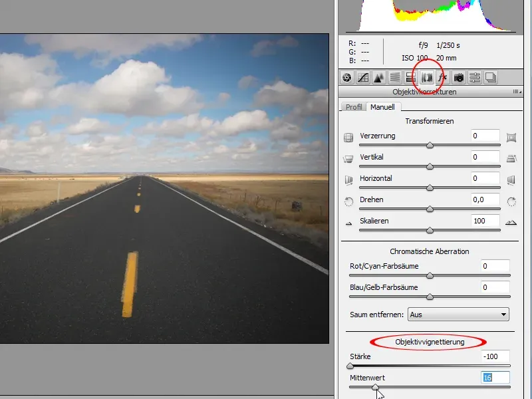
Task: Switch to the Tone Curve panel
Action: [363, 77]
